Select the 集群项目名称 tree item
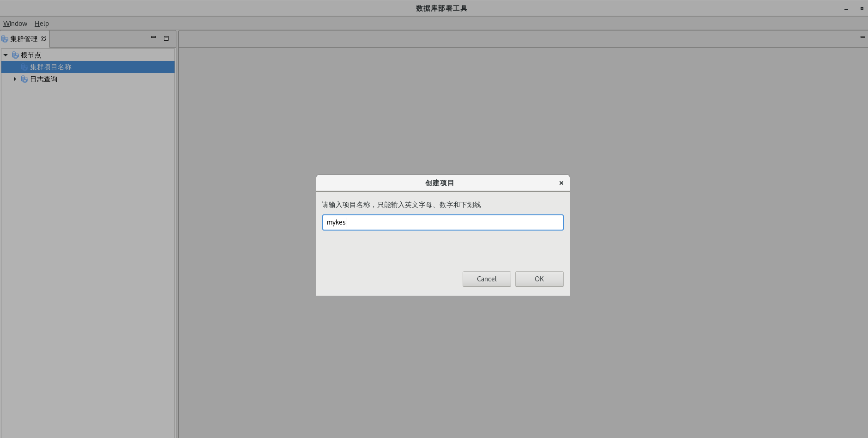 [x=51, y=67]
